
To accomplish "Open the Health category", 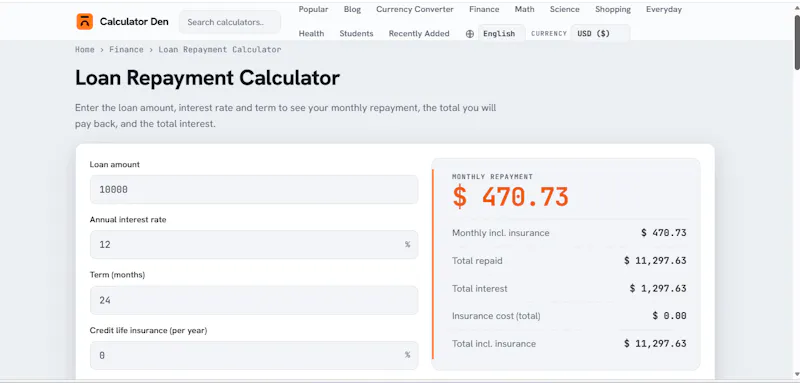I will [x=311, y=33].
